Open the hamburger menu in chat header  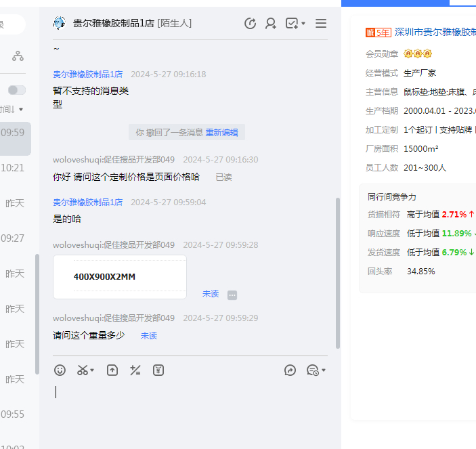point(321,24)
